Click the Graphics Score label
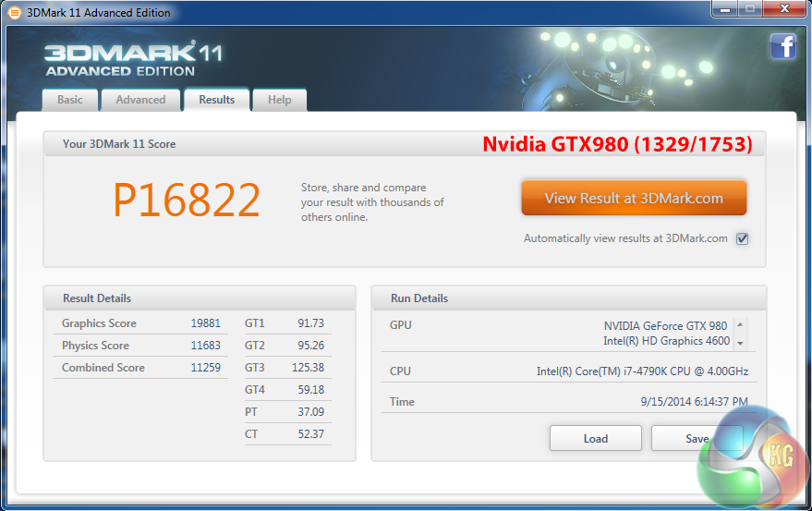This screenshot has height=511, width=812. (x=99, y=323)
